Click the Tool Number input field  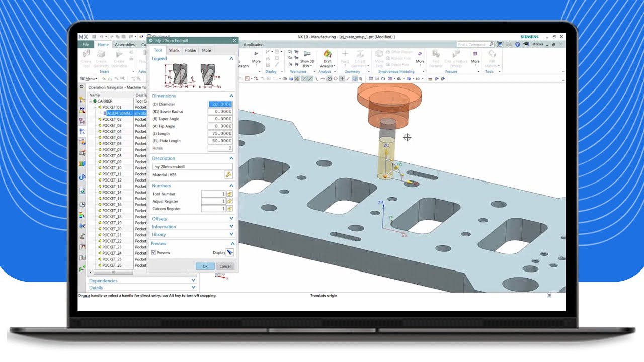[213, 194]
